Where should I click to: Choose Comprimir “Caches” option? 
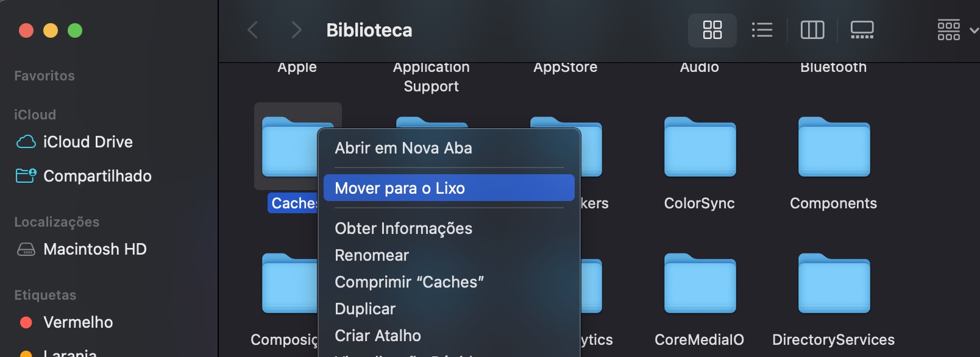click(410, 281)
